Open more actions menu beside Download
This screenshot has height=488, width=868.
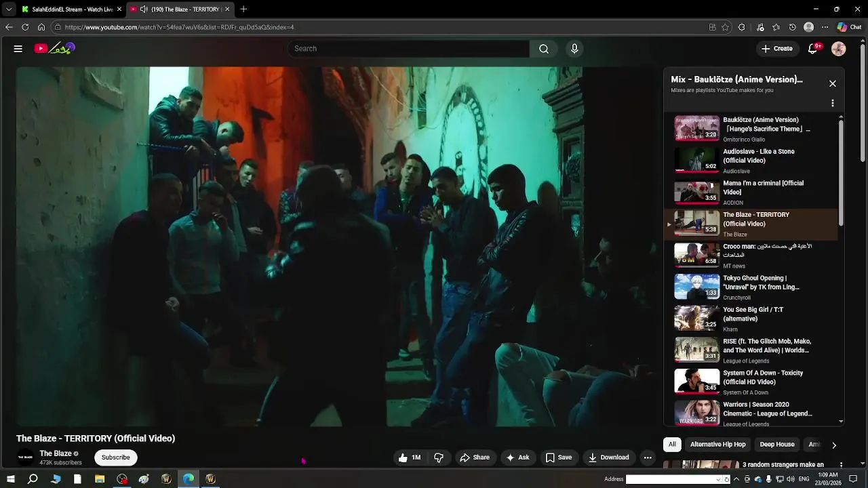[x=648, y=457]
